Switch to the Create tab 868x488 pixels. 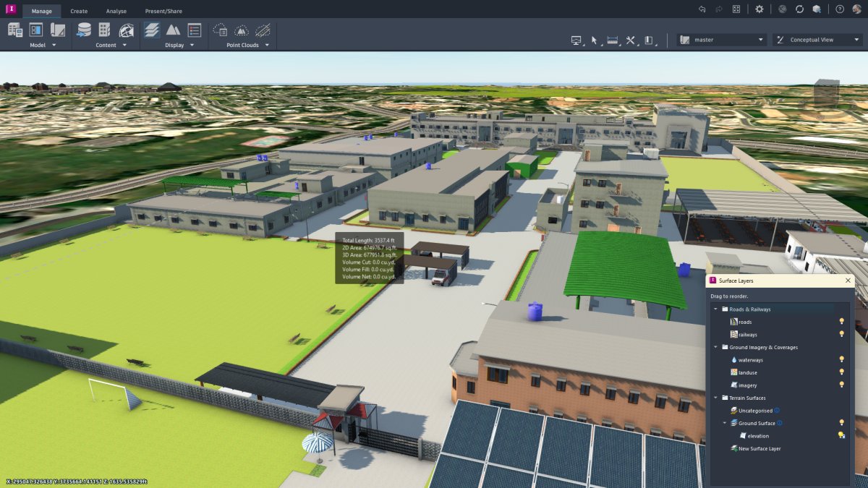79,11
